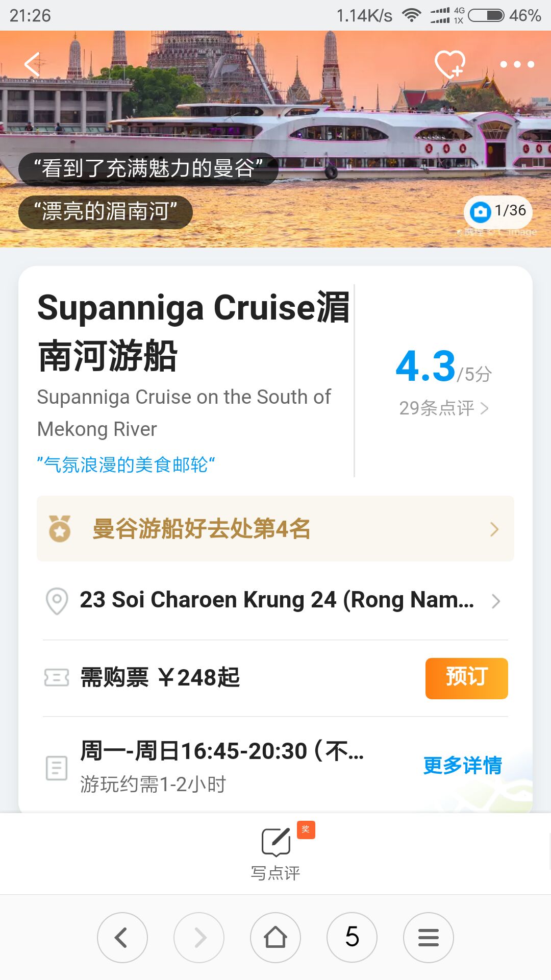Open the three-dot more options menu
Image resolution: width=551 pixels, height=980 pixels.
(517, 65)
